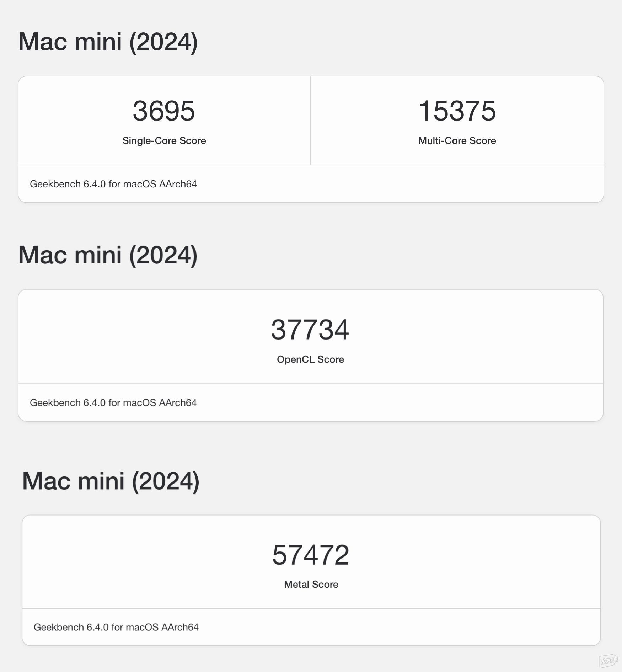The image size is (622, 672).
Task: Click separator line above Metal card footer
Action: click(311, 608)
